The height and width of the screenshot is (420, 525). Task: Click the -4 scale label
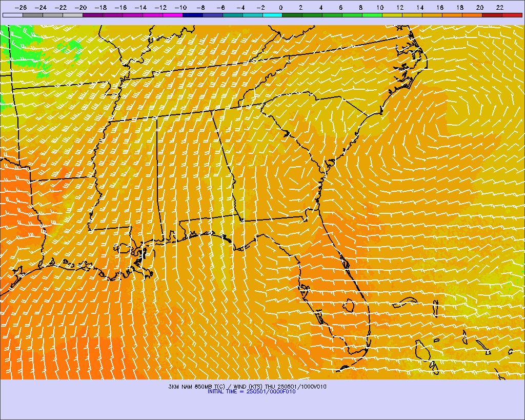[x=240, y=7]
